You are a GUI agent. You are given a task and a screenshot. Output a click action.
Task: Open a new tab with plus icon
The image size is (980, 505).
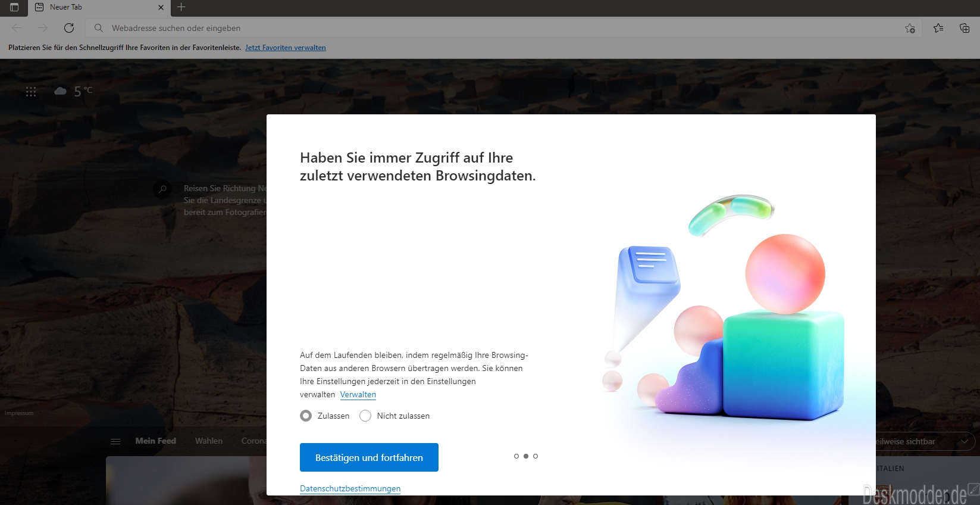click(181, 7)
